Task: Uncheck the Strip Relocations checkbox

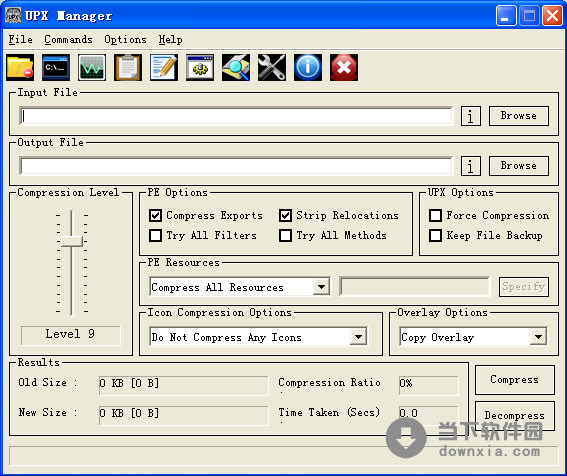Action: tap(285, 216)
